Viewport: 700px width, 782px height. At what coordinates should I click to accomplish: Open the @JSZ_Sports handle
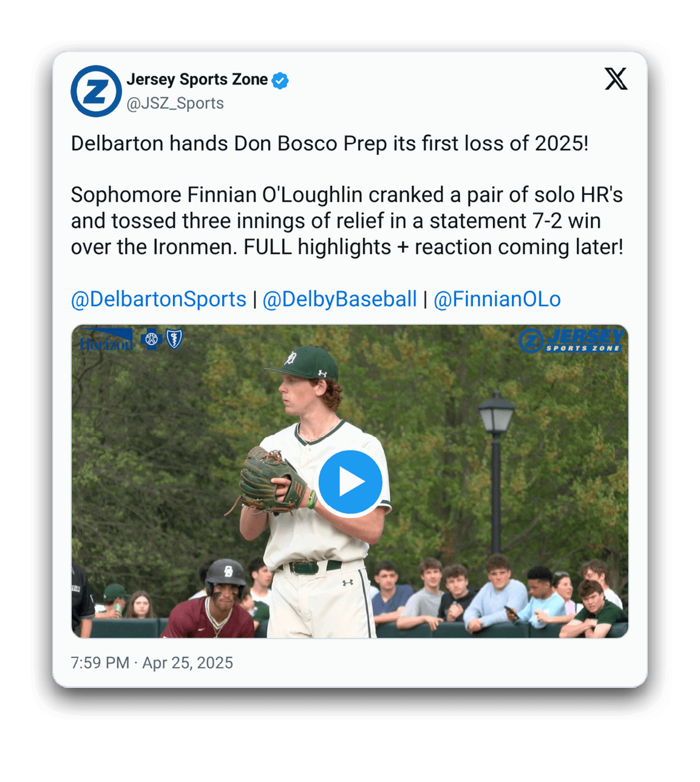tap(175, 104)
